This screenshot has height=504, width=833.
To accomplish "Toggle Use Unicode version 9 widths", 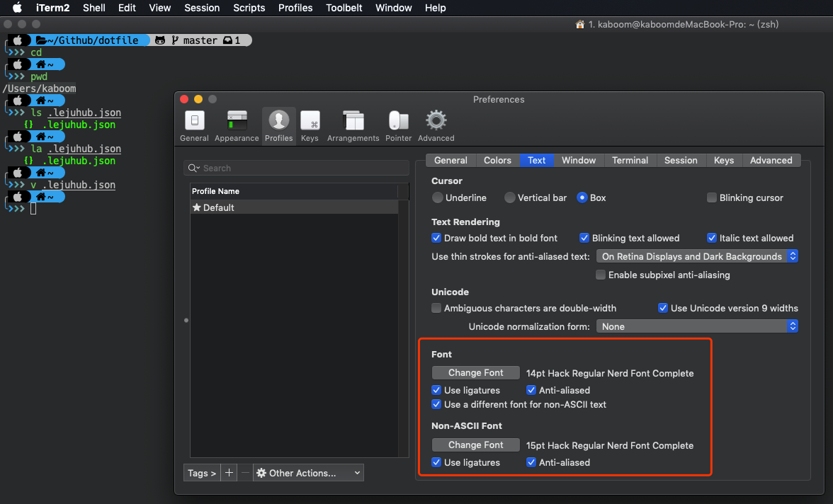I will pos(663,308).
